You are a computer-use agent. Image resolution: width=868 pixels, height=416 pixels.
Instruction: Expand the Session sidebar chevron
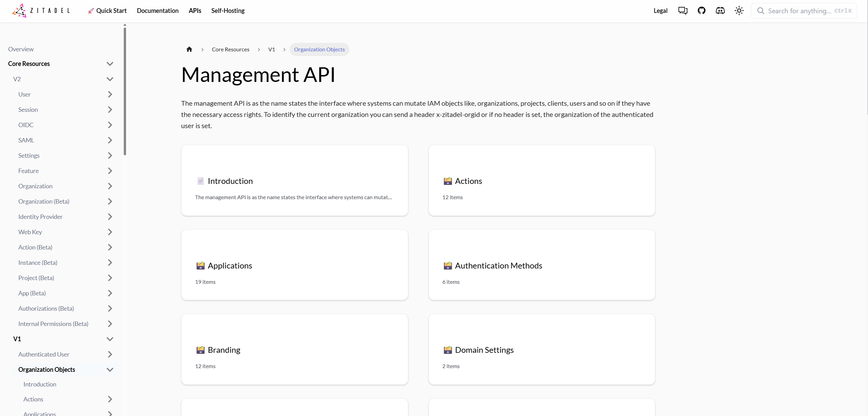pyautogui.click(x=110, y=109)
